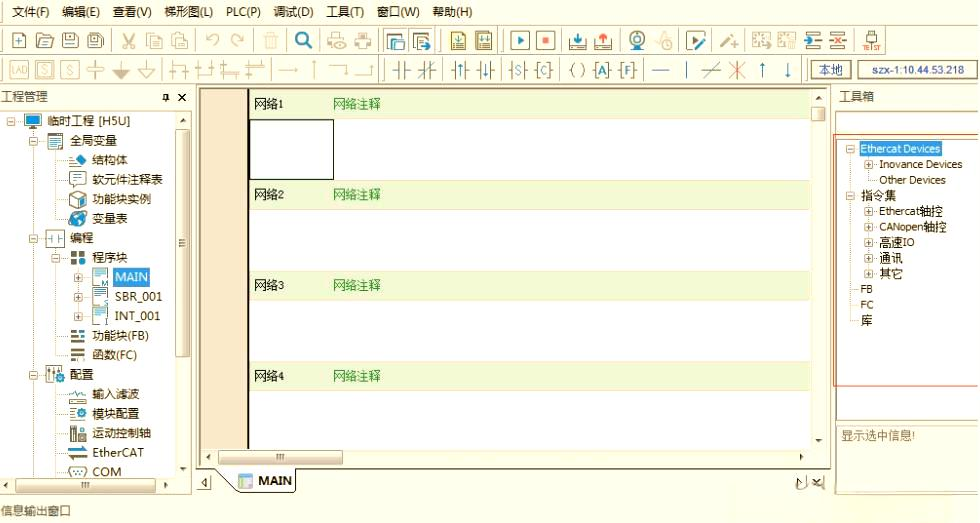The width and height of the screenshot is (980, 523).
Task: Open the magnifier Search tool
Action: coord(303,41)
